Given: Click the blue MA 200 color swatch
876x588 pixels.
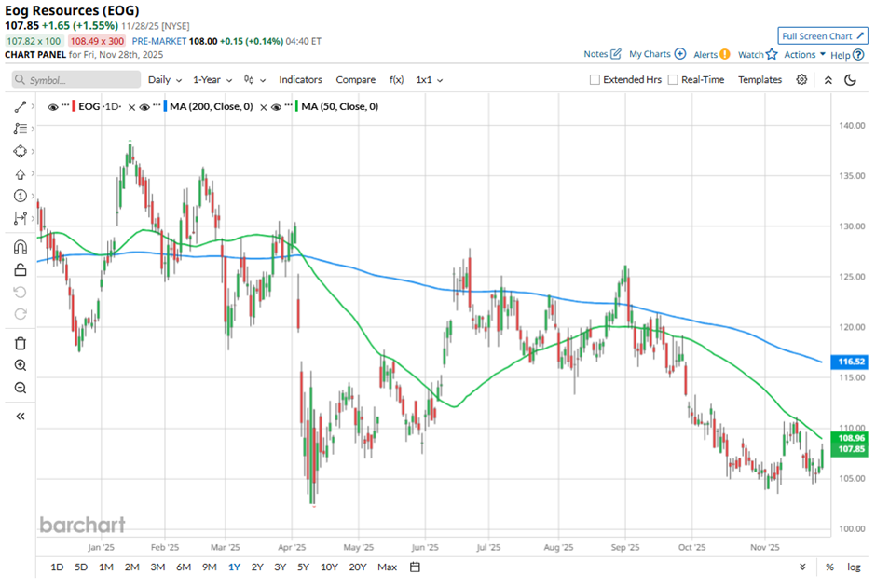Looking at the screenshot, I should 165,106.
